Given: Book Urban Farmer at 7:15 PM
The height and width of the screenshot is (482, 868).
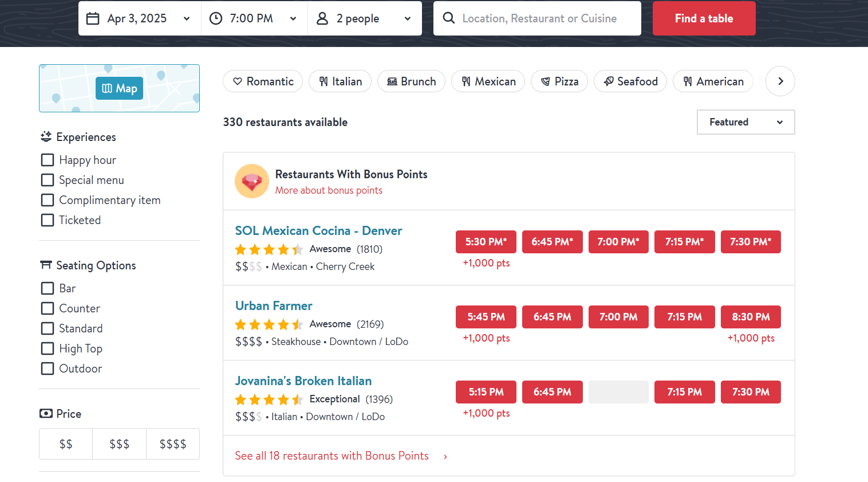Looking at the screenshot, I should (685, 317).
